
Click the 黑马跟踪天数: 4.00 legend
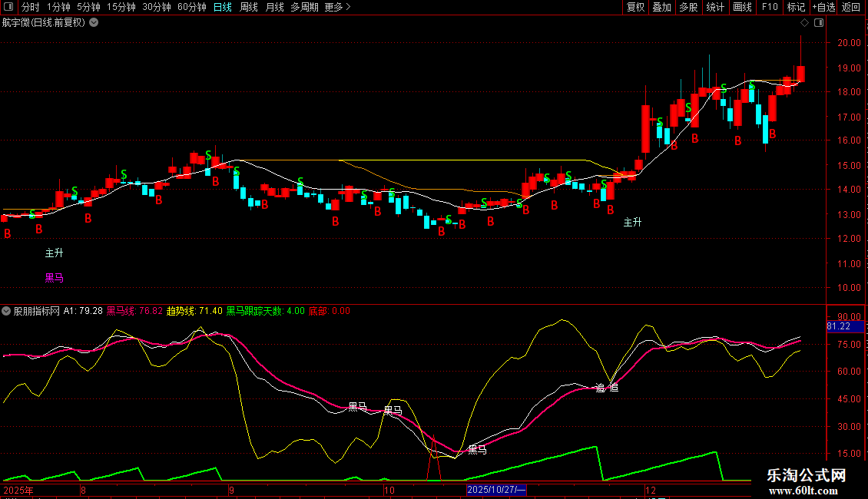click(x=265, y=311)
